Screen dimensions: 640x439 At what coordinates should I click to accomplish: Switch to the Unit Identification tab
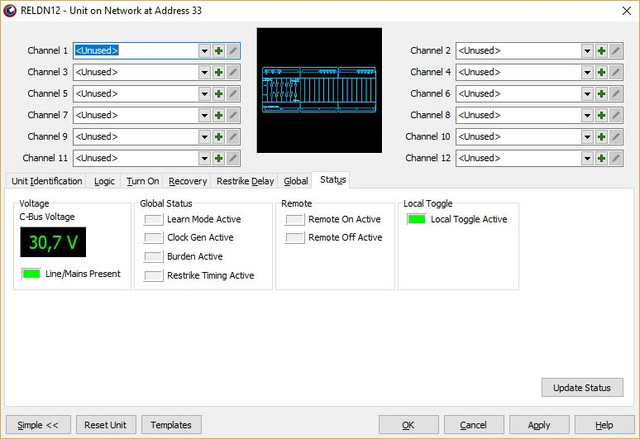47,181
